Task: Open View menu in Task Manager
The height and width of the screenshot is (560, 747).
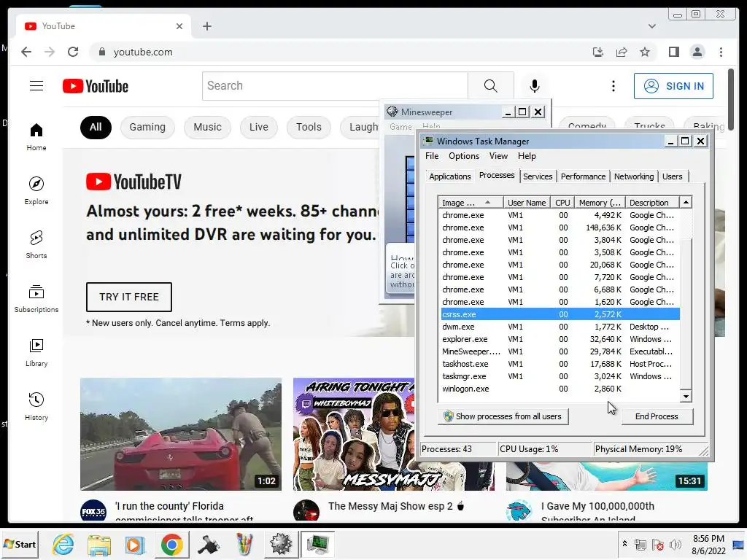Action: click(x=498, y=156)
